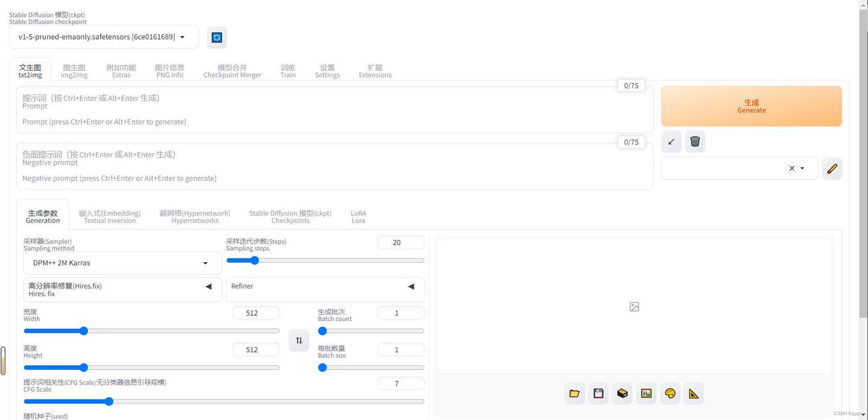Click the orange Generate button

click(751, 106)
